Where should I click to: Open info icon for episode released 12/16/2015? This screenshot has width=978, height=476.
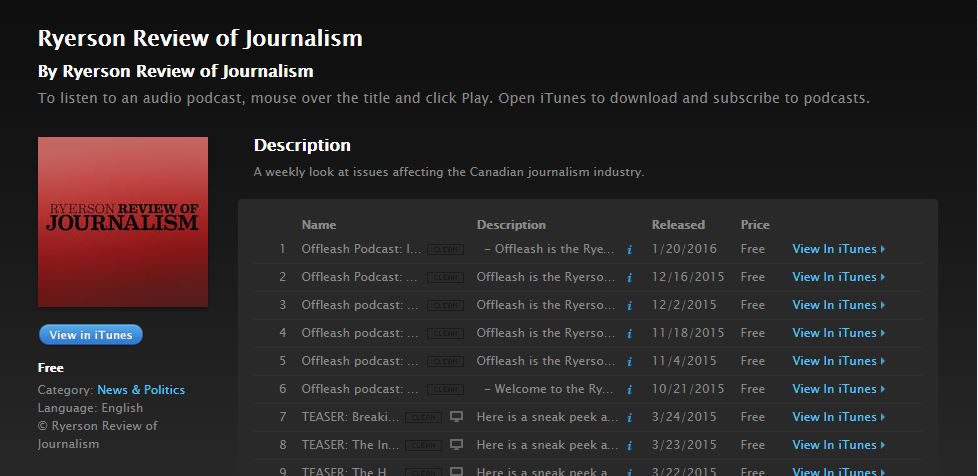(629, 278)
